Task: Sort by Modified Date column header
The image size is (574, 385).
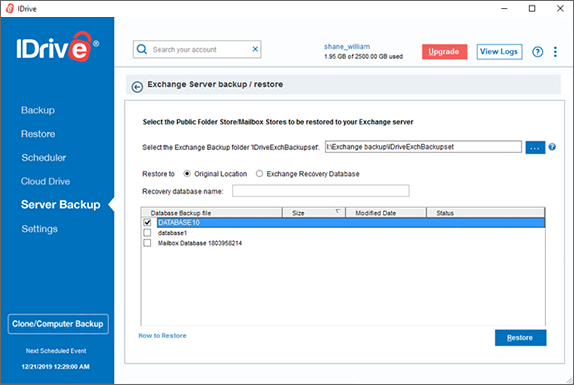Action: coord(386,213)
